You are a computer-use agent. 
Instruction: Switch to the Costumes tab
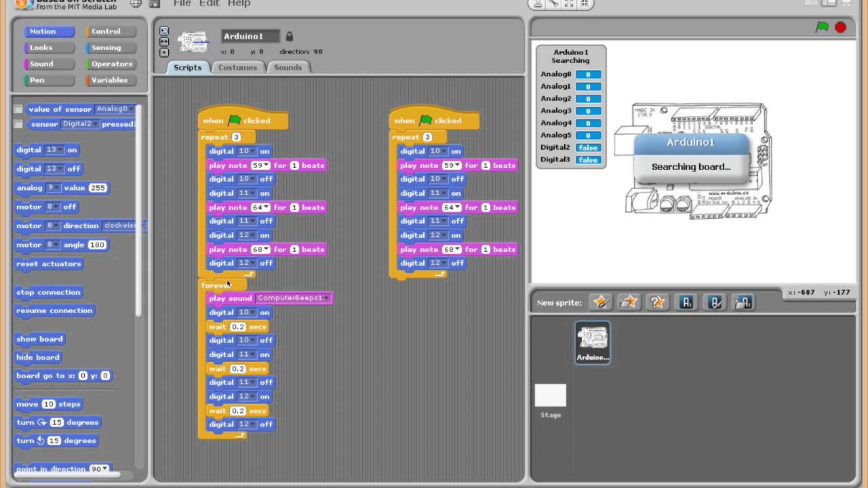coord(237,67)
